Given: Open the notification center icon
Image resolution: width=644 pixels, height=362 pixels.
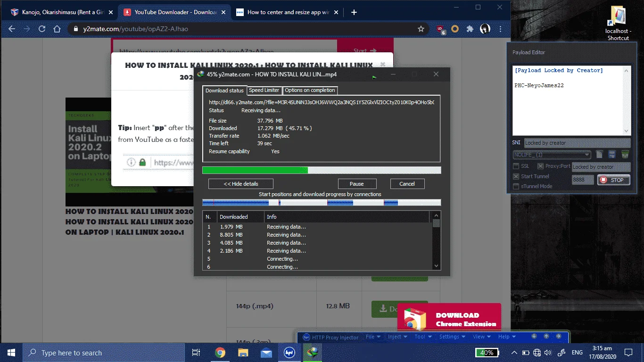Looking at the screenshot, I should point(628,352).
